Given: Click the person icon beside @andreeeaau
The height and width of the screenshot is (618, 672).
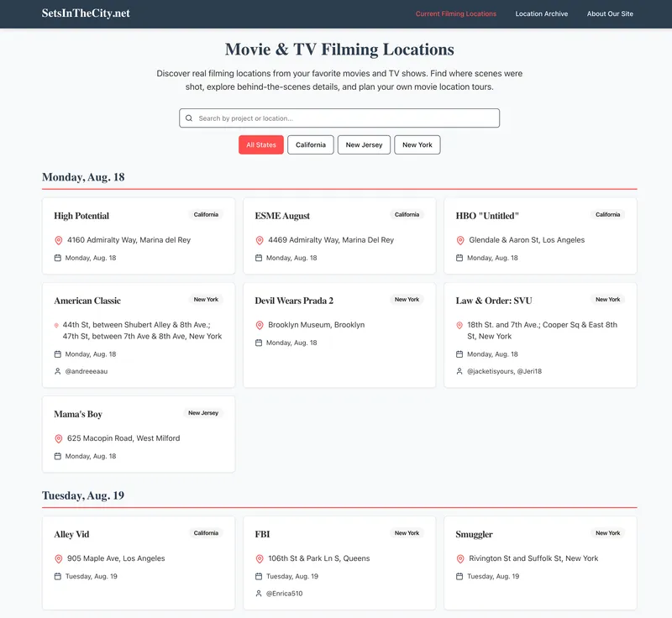Looking at the screenshot, I should [58, 371].
